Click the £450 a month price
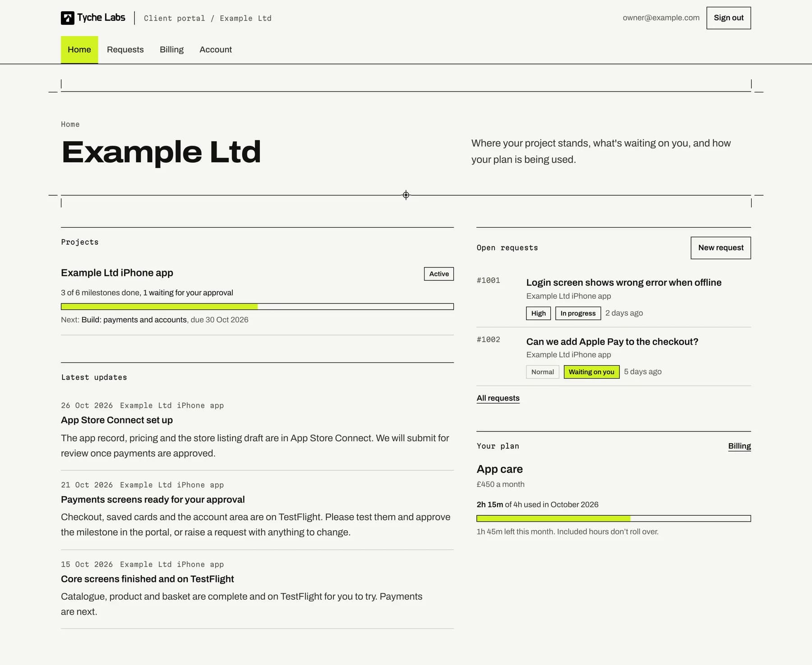The height and width of the screenshot is (665, 812). point(501,484)
